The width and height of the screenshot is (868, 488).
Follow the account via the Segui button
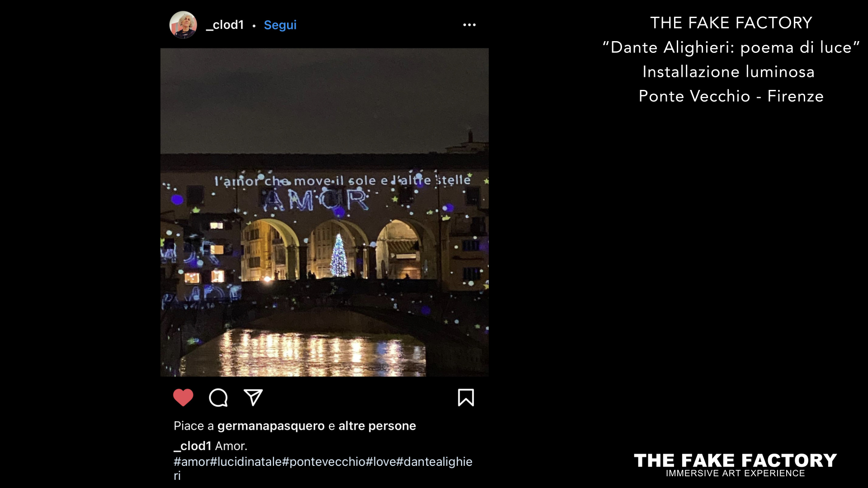280,25
